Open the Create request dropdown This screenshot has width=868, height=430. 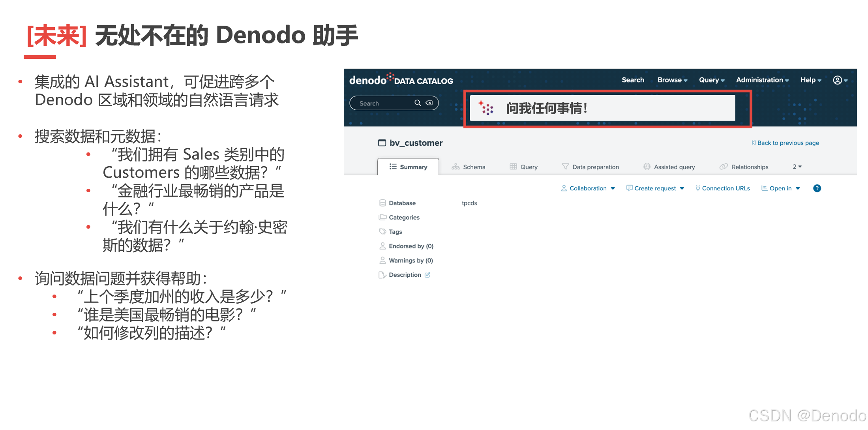coord(655,188)
